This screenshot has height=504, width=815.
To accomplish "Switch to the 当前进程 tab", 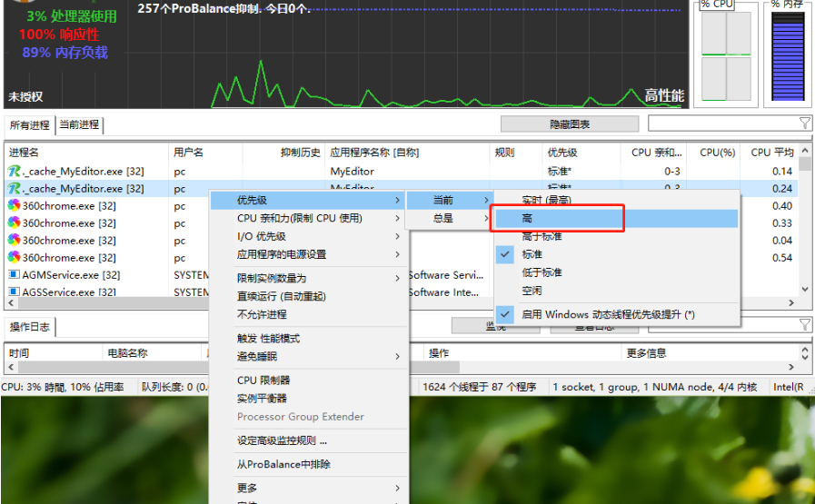I will (x=79, y=124).
